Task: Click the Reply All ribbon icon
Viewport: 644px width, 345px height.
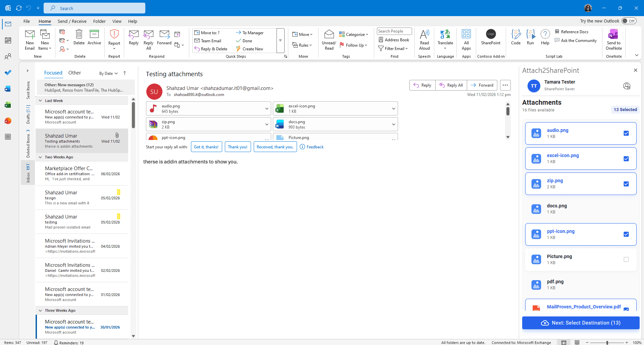Action: pyautogui.click(x=148, y=34)
